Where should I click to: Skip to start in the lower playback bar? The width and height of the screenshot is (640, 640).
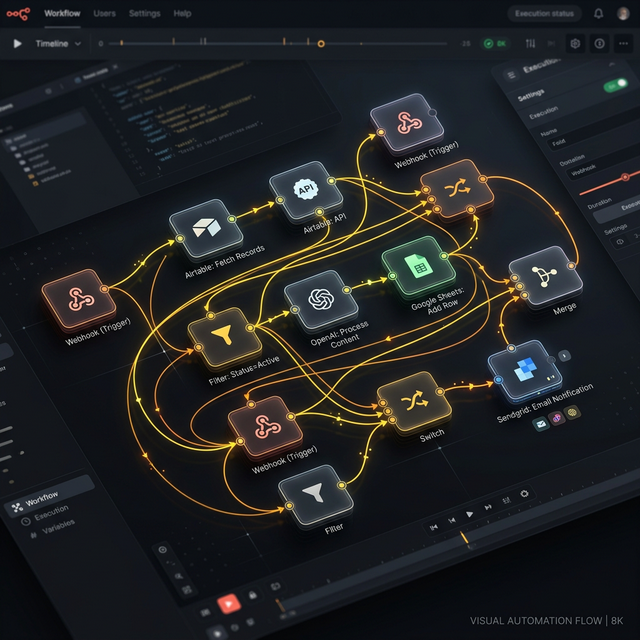tap(434, 527)
